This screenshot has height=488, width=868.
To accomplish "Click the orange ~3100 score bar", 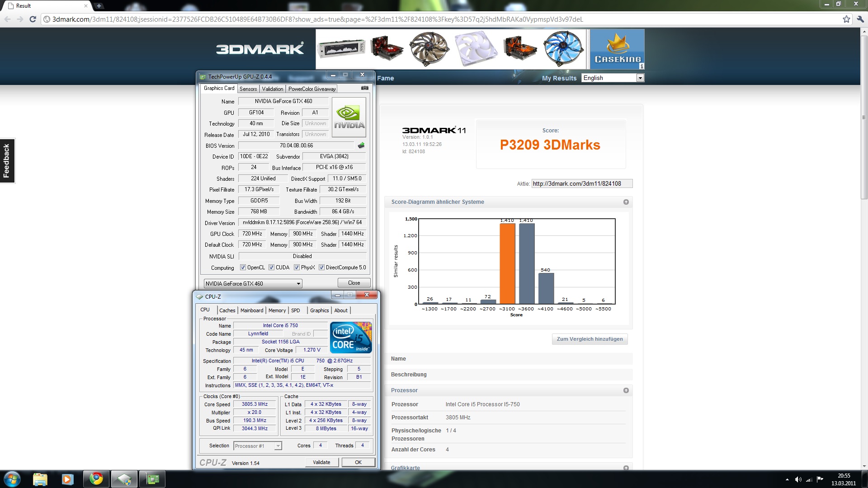I will coord(507,263).
